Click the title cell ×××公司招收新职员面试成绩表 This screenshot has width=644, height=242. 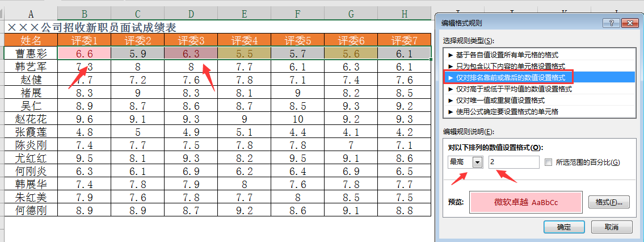pyautogui.click(x=92, y=27)
